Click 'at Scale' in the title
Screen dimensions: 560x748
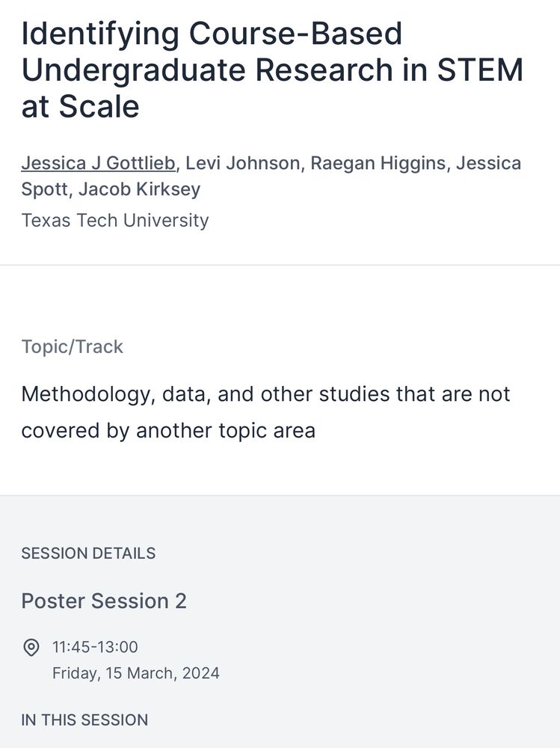tap(80, 106)
